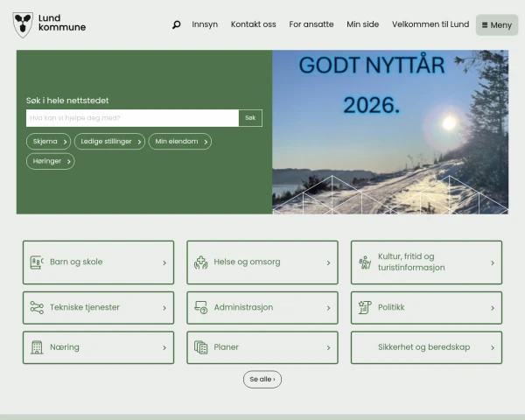525x420 pixels.
Task: Click the Politikk icon
Action: tap(365, 308)
